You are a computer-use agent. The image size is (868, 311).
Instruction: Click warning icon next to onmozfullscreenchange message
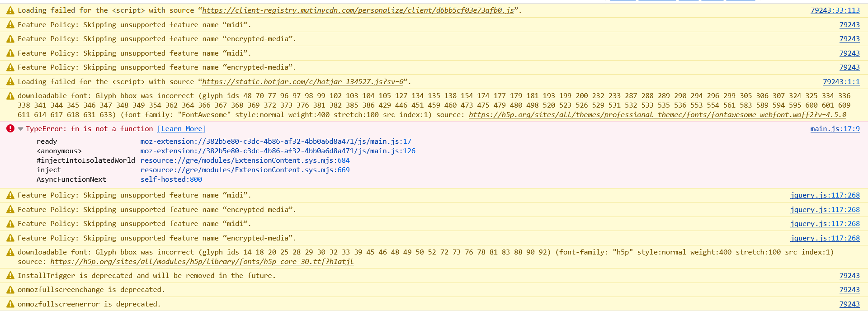pyautogui.click(x=10, y=290)
